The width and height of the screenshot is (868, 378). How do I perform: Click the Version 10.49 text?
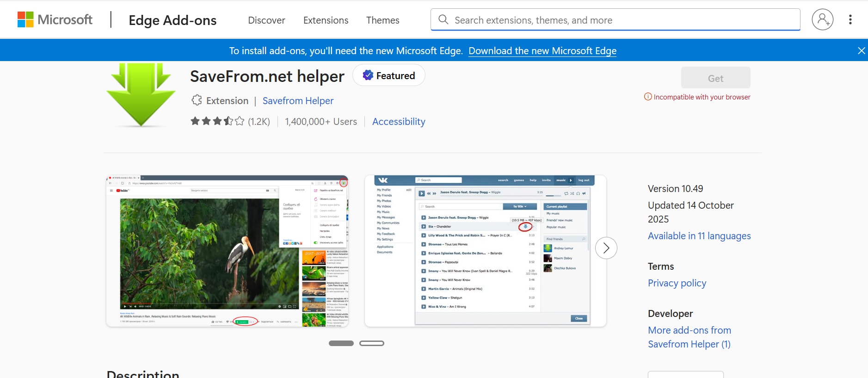[x=675, y=189]
